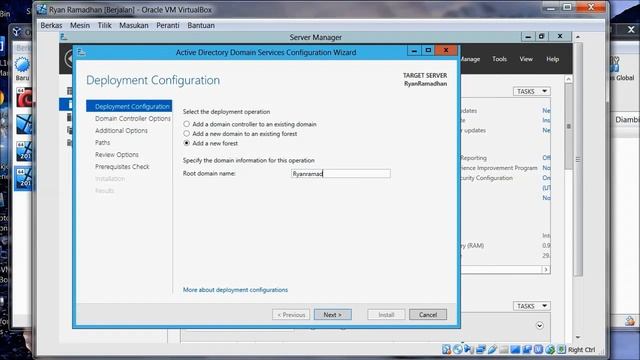Click the virtualization features V status icon
The height and width of the screenshot is (360, 640).
(538, 349)
